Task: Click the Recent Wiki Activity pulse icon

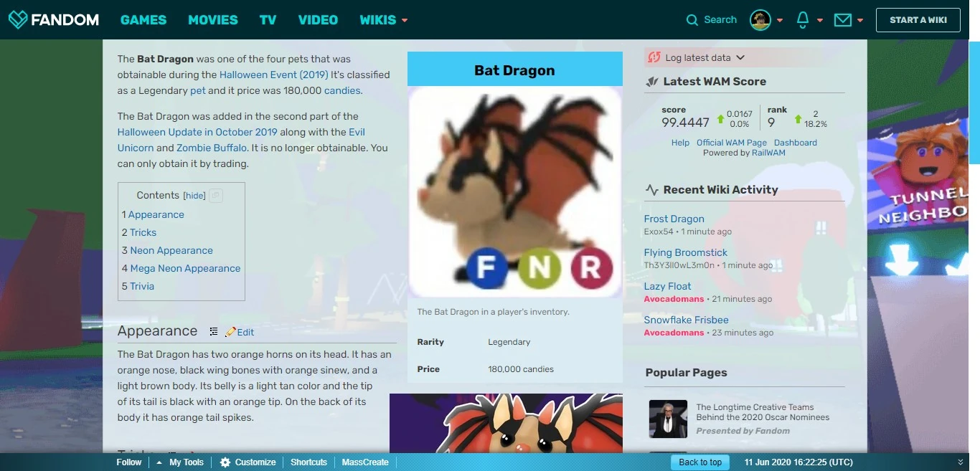Action: coord(651,190)
